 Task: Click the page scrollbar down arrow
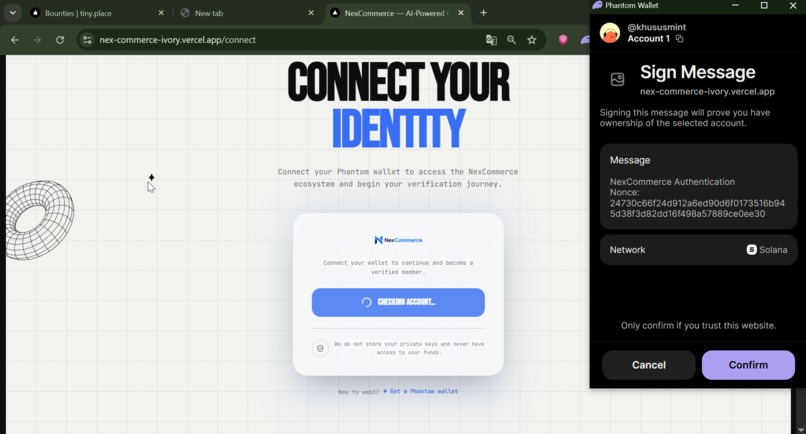coord(801,429)
